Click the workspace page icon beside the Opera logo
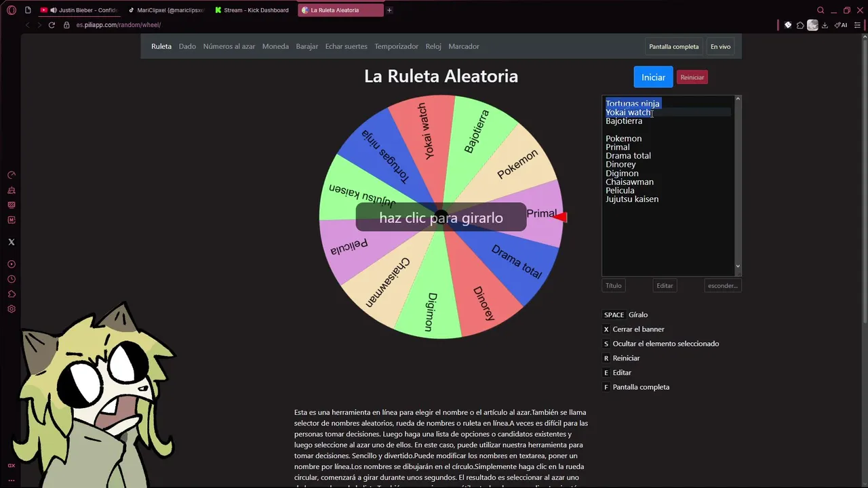The height and width of the screenshot is (488, 868). (28, 10)
